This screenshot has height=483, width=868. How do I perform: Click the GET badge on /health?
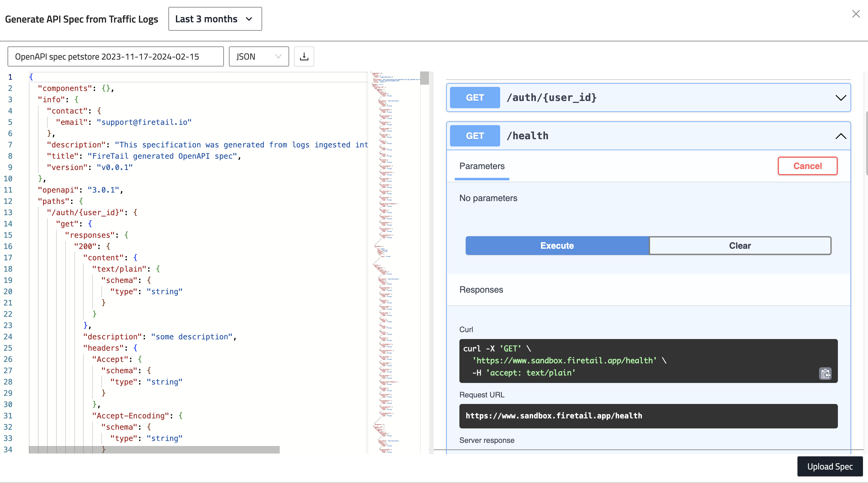(474, 136)
